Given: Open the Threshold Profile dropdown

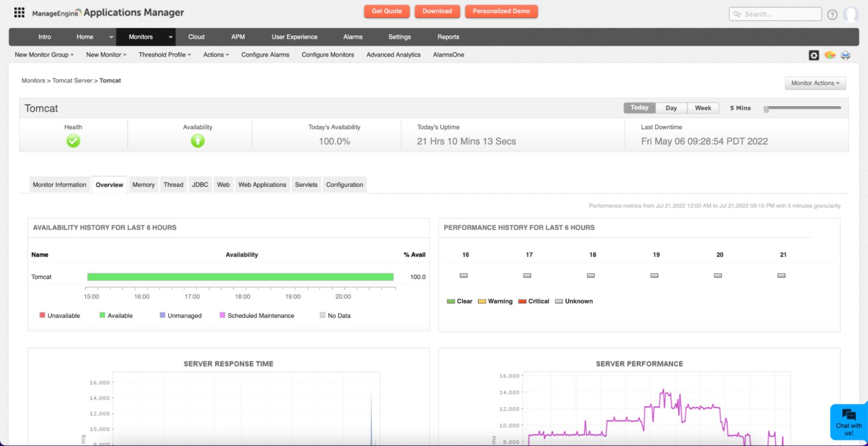Looking at the screenshot, I should click(165, 55).
